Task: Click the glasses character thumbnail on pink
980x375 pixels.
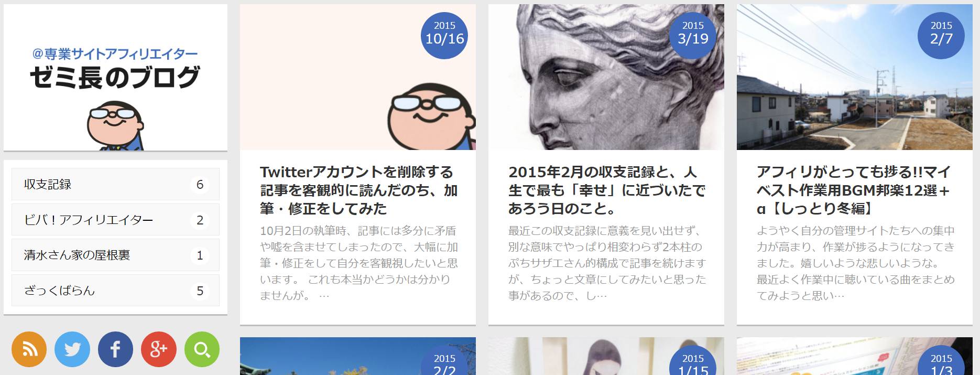Action: (358, 78)
